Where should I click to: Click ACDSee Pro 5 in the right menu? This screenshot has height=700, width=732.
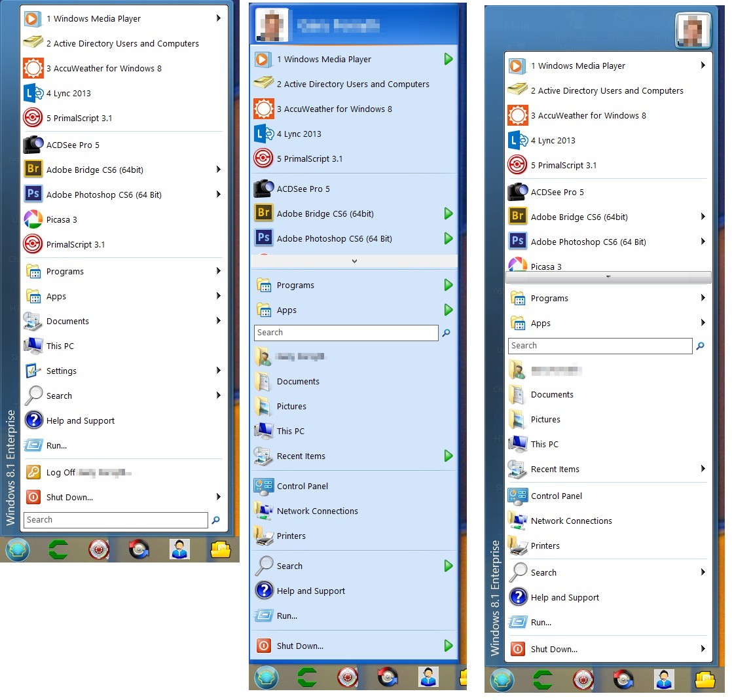557,193
